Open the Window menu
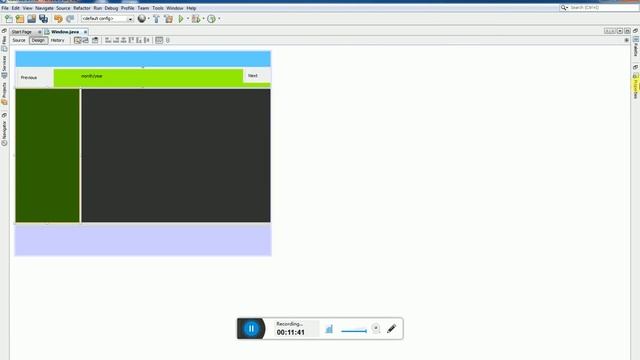640x360 pixels. click(x=175, y=8)
